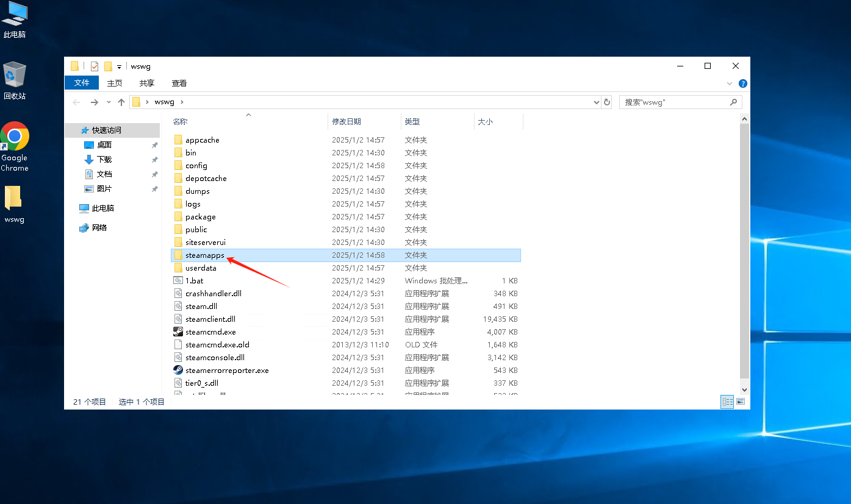This screenshot has height=504, width=851.
Task: Expand the ribbon with chevron
Action: point(730,83)
